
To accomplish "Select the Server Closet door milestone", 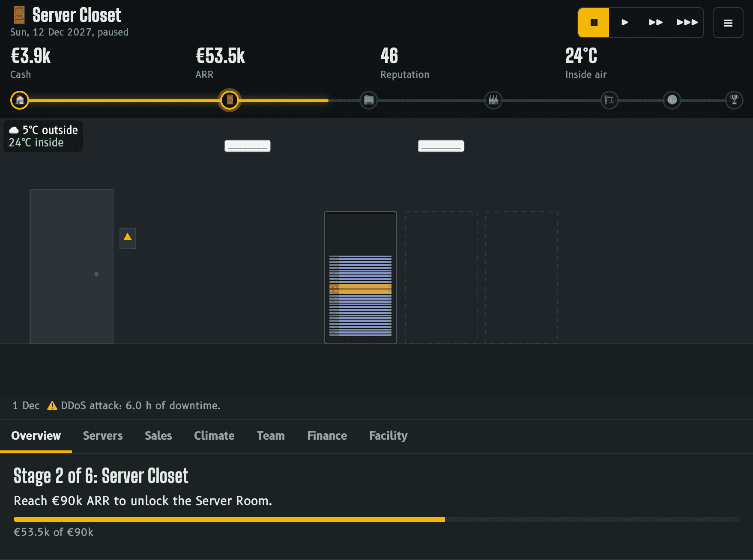I will tap(230, 100).
